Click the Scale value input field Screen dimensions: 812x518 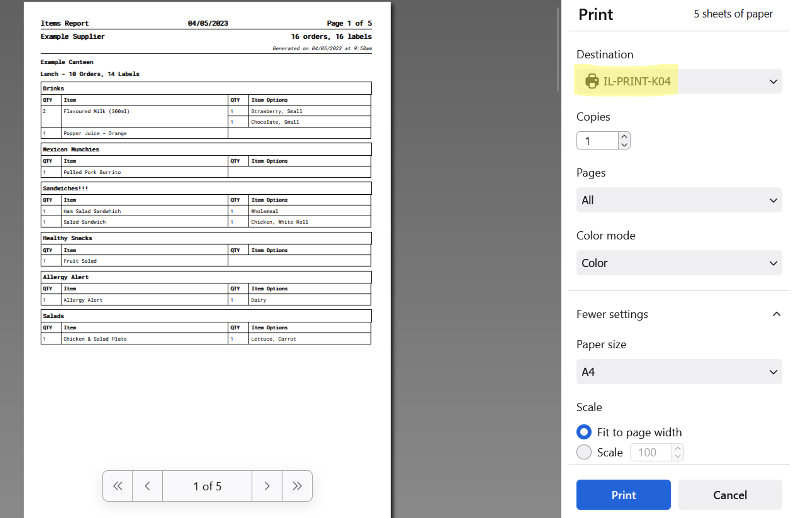tap(651, 452)
